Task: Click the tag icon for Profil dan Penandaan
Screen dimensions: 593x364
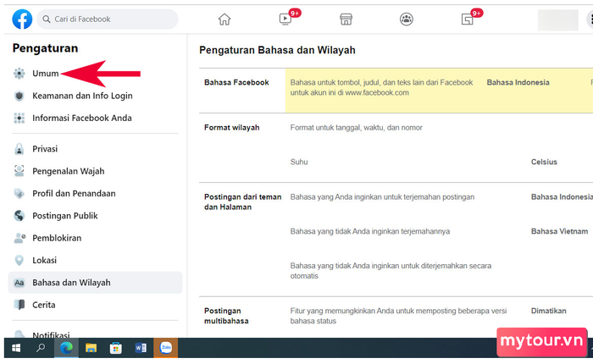Action: (19, 194)
